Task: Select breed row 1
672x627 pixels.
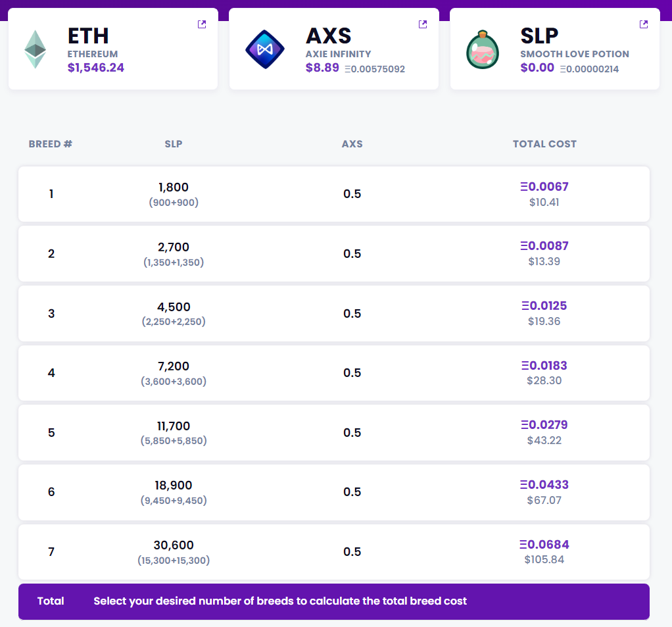Action: (x=334, y=194)
